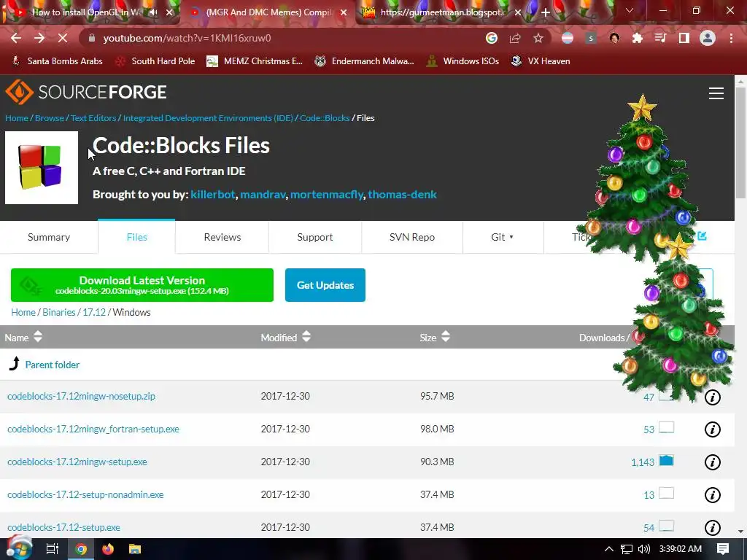Open the Windows Start button

pyautogui.click(x=19, y=549)
